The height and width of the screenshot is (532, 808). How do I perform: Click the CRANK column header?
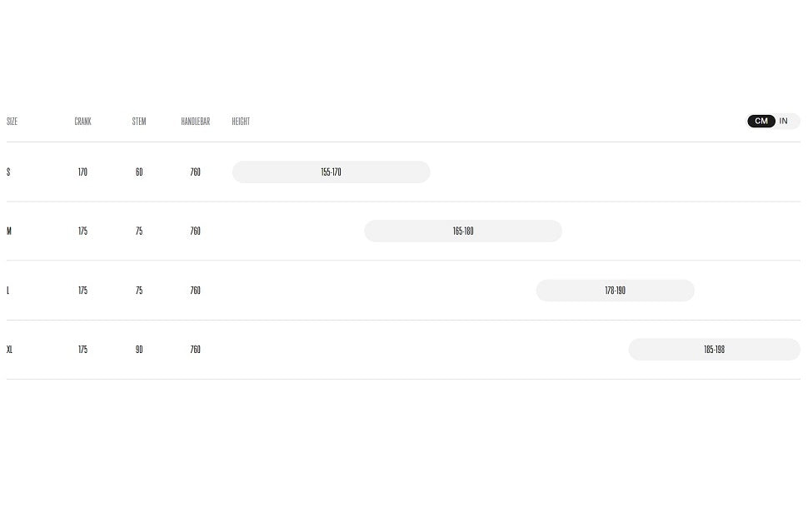tap(83, 122)
